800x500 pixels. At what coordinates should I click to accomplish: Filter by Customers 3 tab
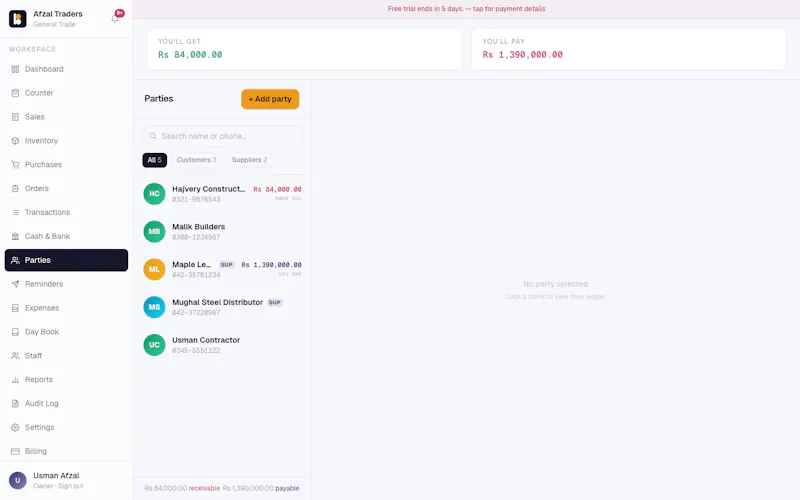[x=196, y=160]
